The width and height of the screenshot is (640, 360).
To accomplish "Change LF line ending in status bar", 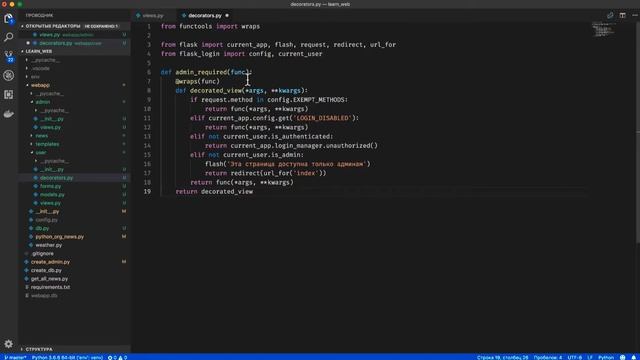I will [x=590, y=357].
